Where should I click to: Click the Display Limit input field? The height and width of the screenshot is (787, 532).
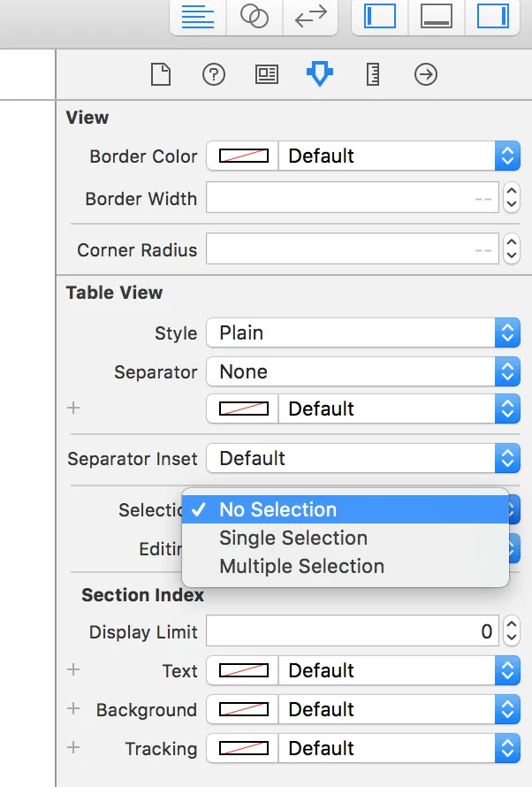click(x=352, y=632)
